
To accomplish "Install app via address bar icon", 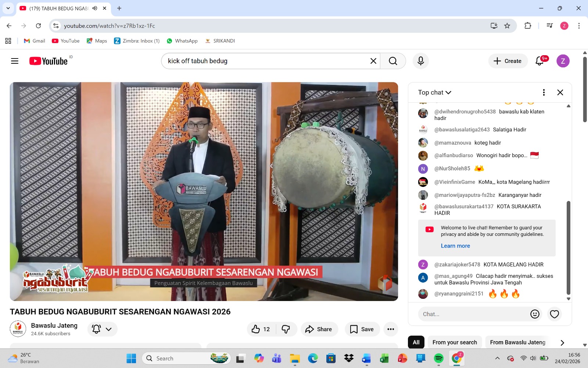I will (x=494, y=26).
